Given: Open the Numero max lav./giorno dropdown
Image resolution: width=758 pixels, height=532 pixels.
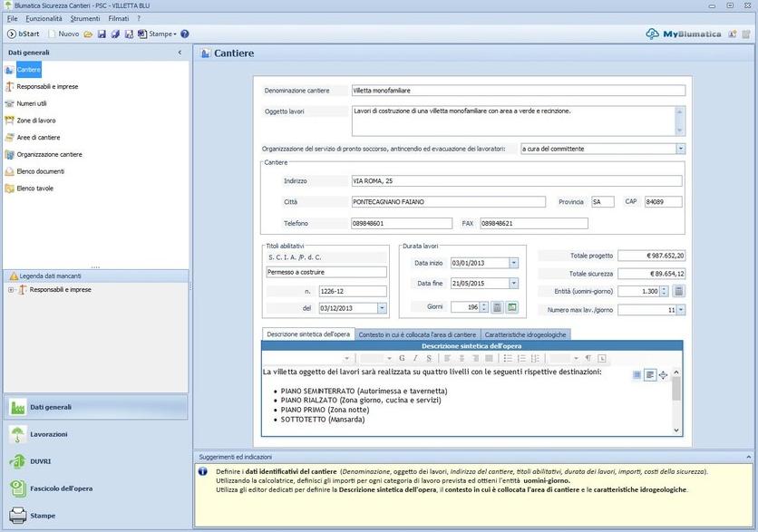Looking at the screenshot, I should coord(681,309).
